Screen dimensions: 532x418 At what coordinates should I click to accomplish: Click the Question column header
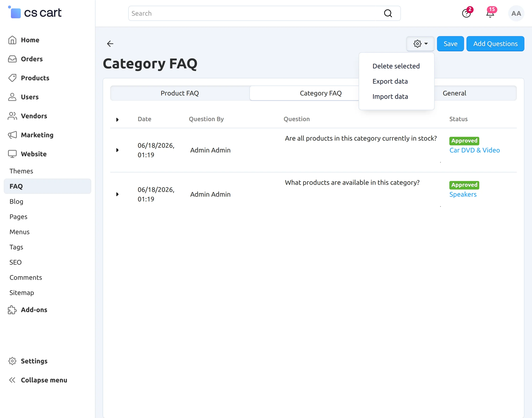click(297, 119)
